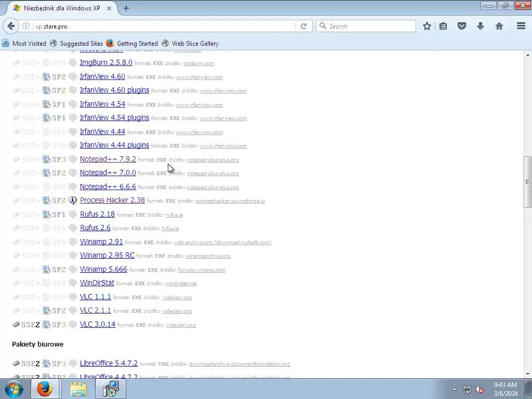This screenshot has width=532, height=399.
Task: Open the LibreOffice 5.4.7.2 download link
Action: tap(109, 363)
